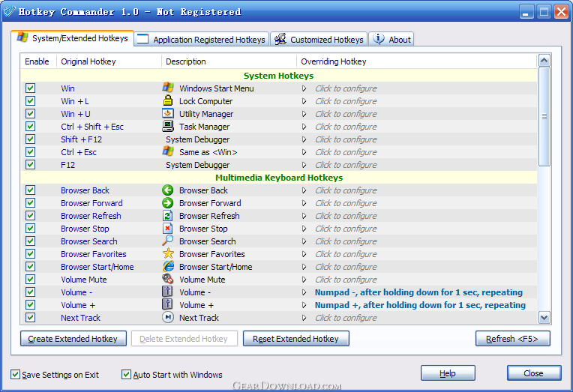The width and height of the screenshot is (573, 392).
Task: Switch to Application Registered Hotkeys tab
Action: coord(201,40)
